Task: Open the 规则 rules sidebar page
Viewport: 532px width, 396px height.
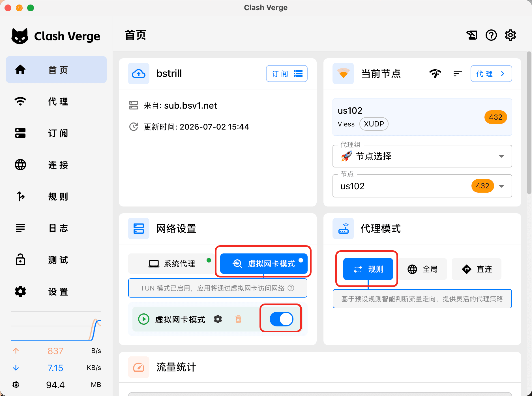Action: pos(56,196)
